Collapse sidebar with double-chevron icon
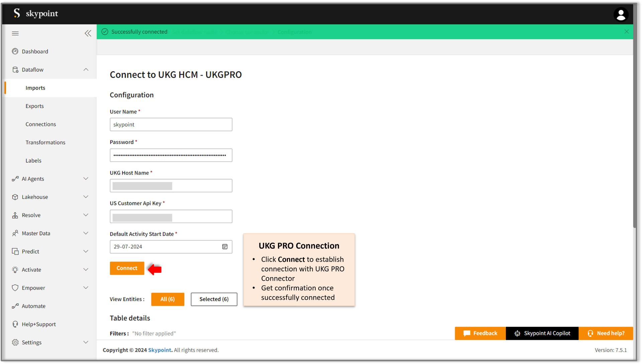 click(88, 33)
